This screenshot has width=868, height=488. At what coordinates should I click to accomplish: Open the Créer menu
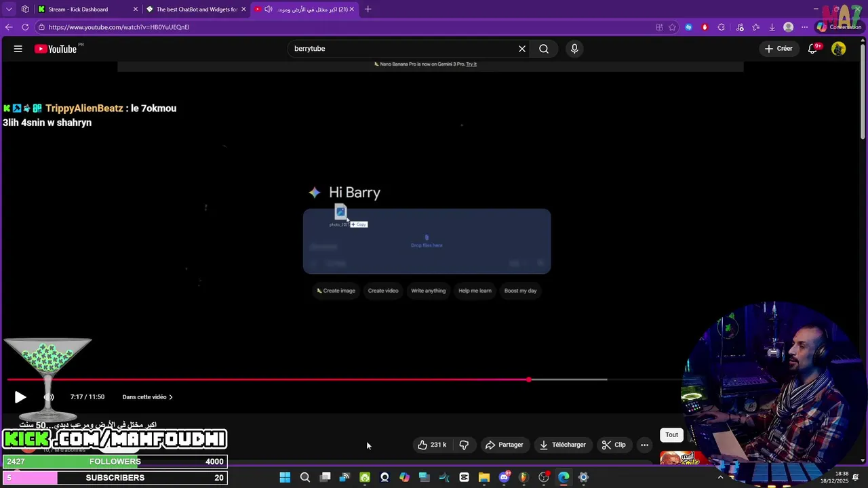pyautogui.click(x=778, y=49)
